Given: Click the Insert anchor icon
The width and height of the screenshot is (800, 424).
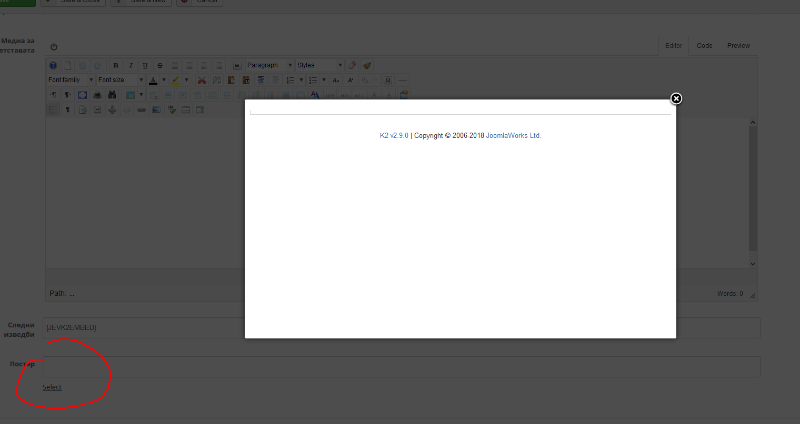Looking at the screenshot, I should tap(112, 110).
